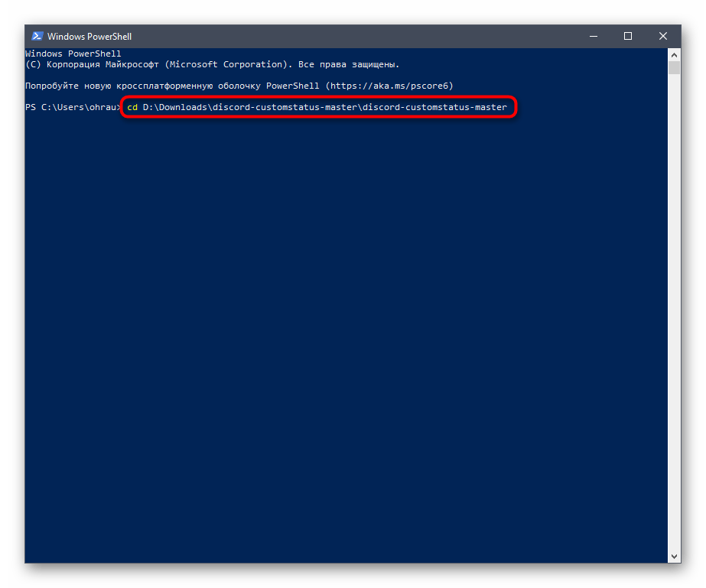Click the 'PS C:\Users\ohrau>' prompt
Image resolution: width=706 pixels, height=588 pixels.
[73, 107]
